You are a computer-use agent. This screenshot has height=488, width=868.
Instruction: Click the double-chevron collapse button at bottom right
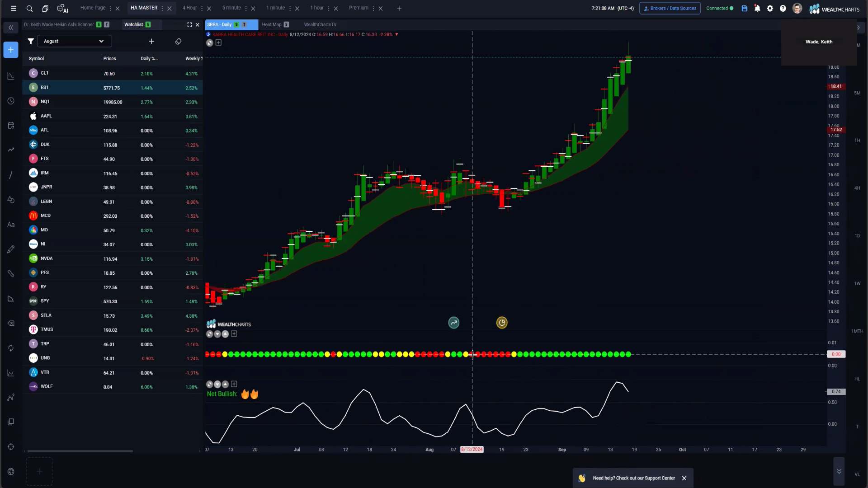coord(839,471)
